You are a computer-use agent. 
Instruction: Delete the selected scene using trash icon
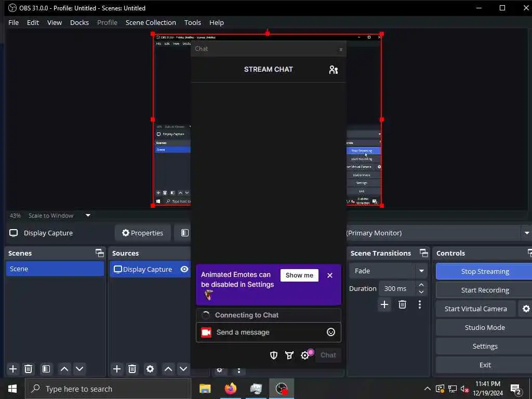tap(29, 369)
